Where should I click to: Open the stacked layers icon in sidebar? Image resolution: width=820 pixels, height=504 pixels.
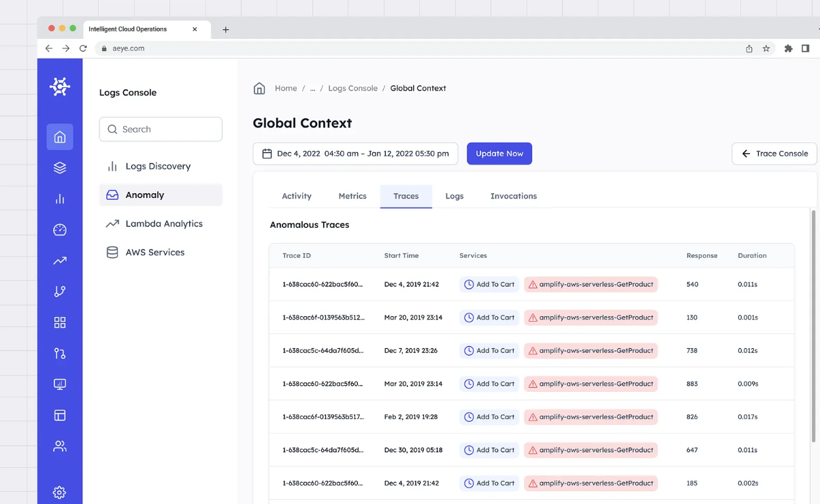coord(60,168)
